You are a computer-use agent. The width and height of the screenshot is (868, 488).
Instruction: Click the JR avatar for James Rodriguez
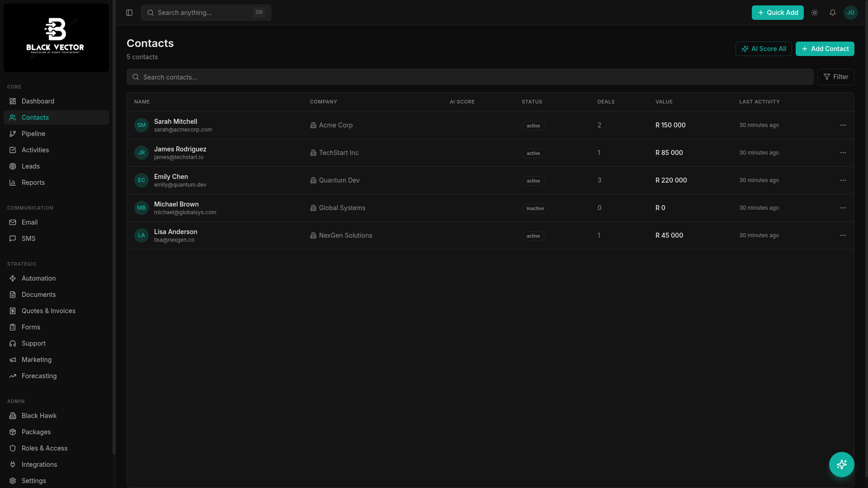142,153
